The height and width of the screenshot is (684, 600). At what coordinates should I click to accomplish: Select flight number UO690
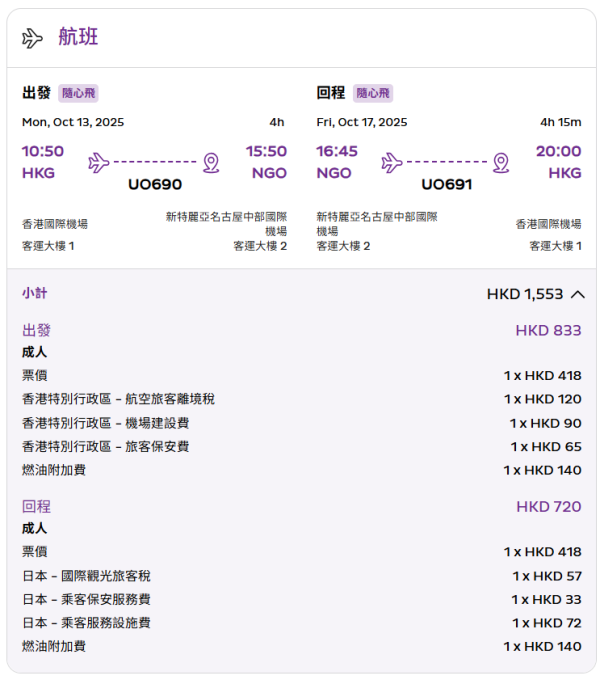[155, 185]
